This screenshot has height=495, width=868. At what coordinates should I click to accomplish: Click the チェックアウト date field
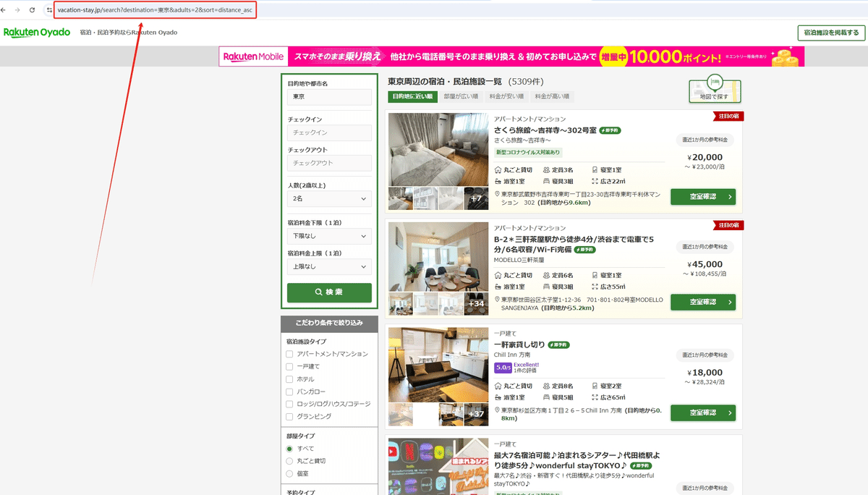point(329,163)
